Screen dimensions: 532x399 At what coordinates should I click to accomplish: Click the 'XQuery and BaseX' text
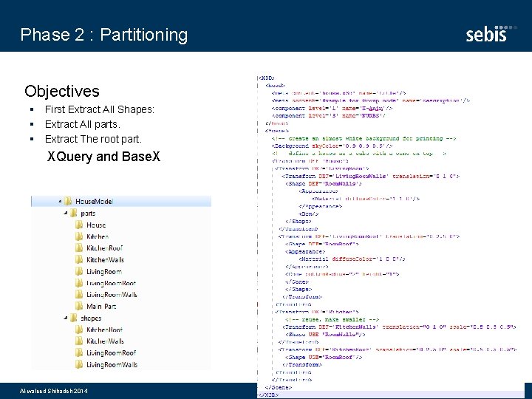click(x=103, y=156)
